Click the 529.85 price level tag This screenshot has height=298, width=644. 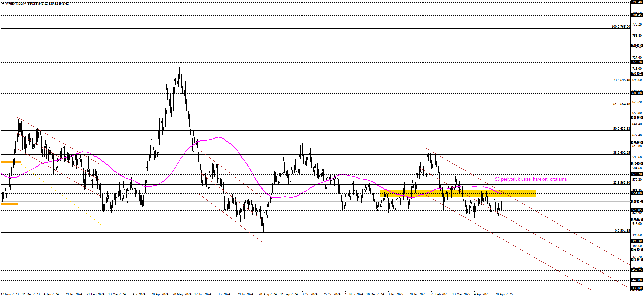point(637,210)
